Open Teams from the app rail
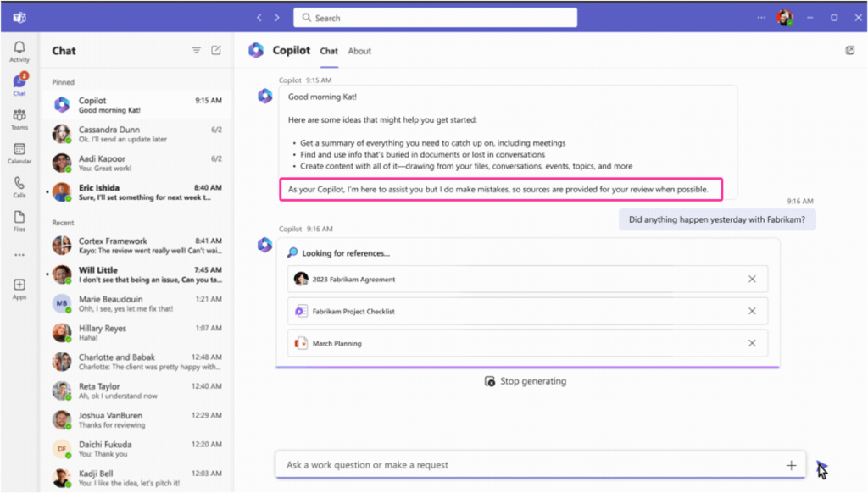 (19, 118)
